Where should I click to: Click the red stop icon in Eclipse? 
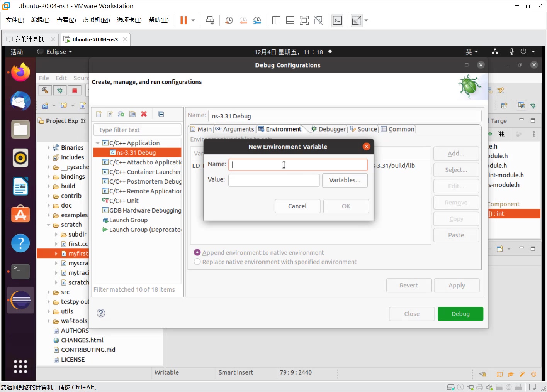(75, 90)
